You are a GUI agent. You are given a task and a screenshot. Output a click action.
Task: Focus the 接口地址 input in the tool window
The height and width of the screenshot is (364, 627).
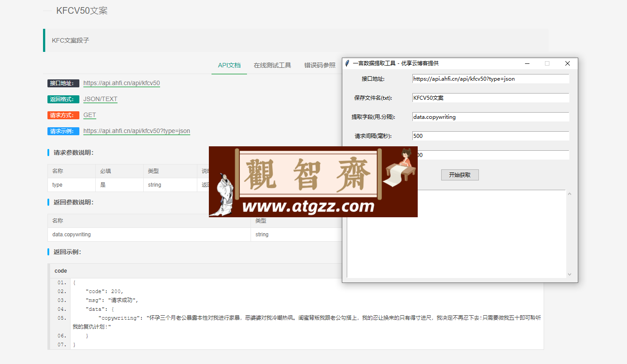(x=490, y=79)
